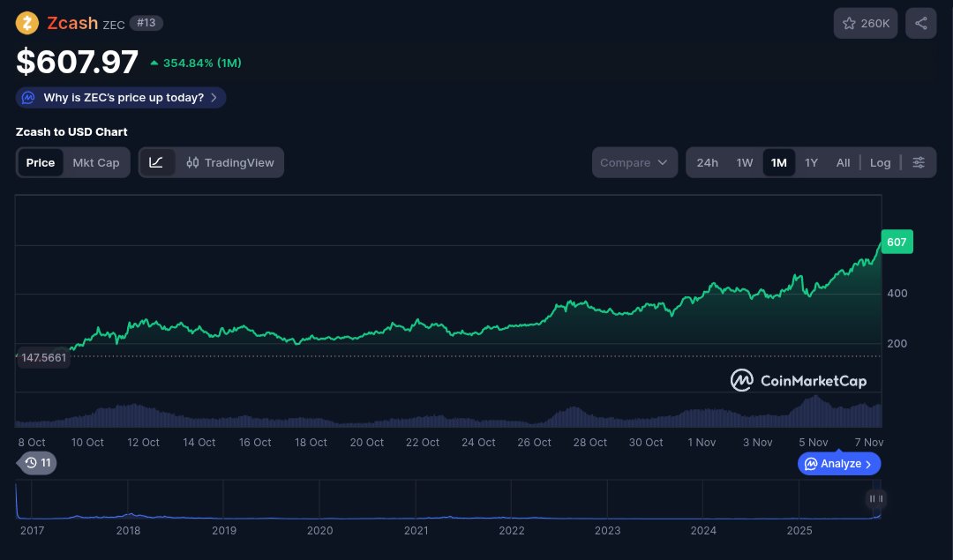The image size is (953, 560).
Task: Click the timeline range pause-style handle
Action: (x=876, y=498)
